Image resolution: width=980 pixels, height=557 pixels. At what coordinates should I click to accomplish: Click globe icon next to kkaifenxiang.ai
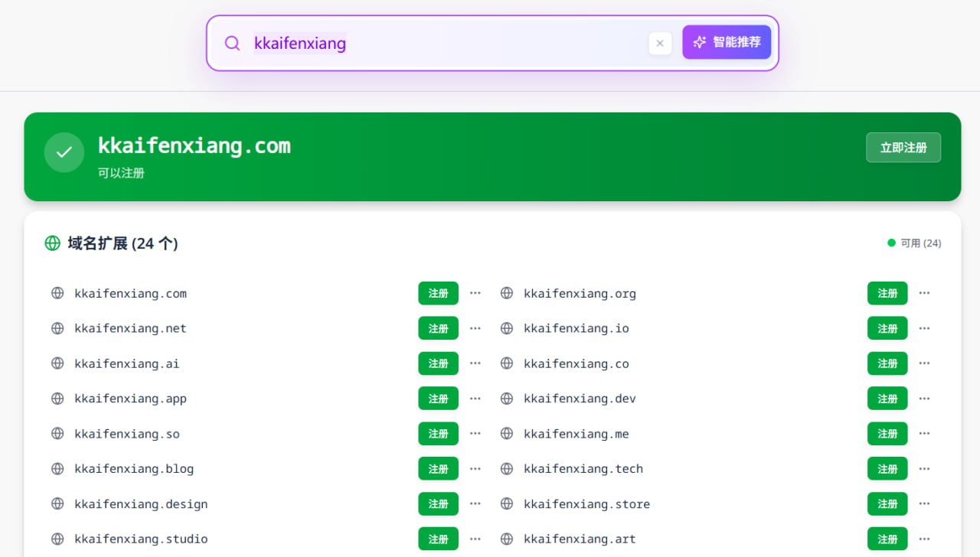coord(57,363)
